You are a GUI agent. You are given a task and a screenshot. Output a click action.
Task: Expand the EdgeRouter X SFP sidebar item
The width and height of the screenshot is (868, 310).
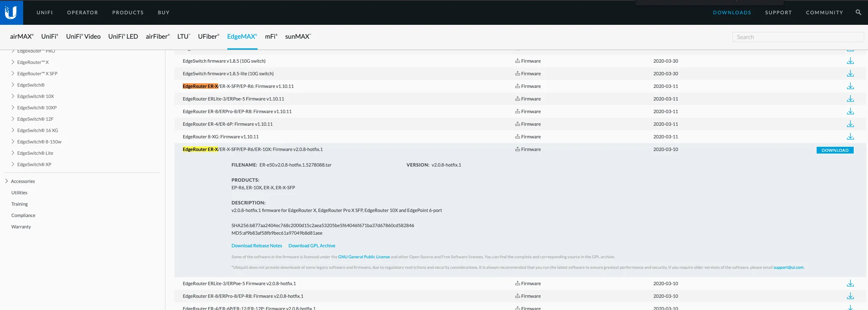tap(13, 74)
